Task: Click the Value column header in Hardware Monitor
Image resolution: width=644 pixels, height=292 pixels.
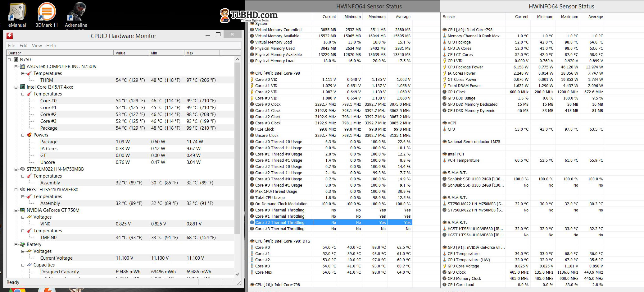Action: pos(131,53)
